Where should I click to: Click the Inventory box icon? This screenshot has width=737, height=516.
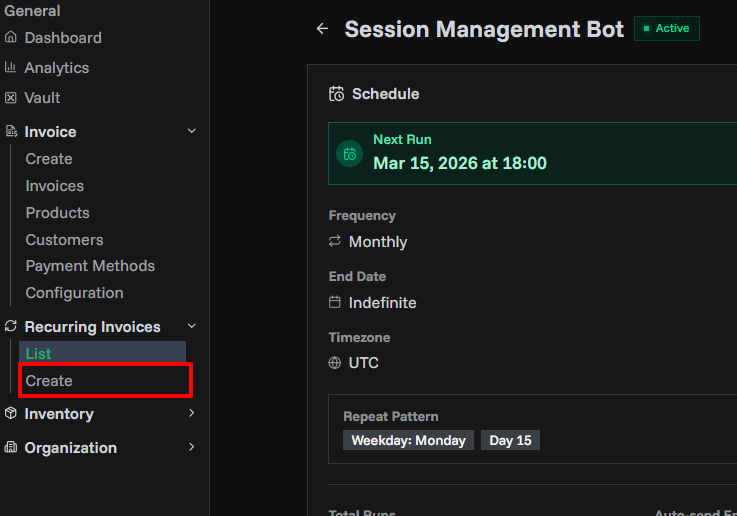point(11,414)
